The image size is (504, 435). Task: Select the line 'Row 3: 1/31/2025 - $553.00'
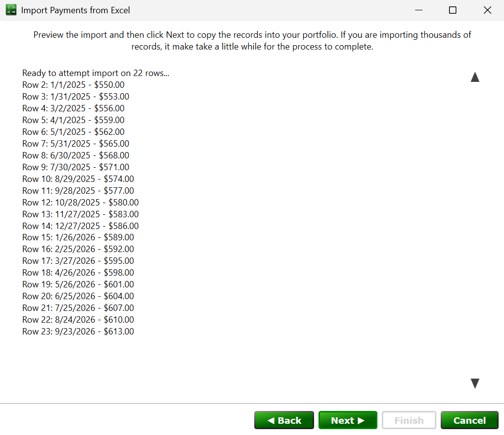(x=76, y=97)
